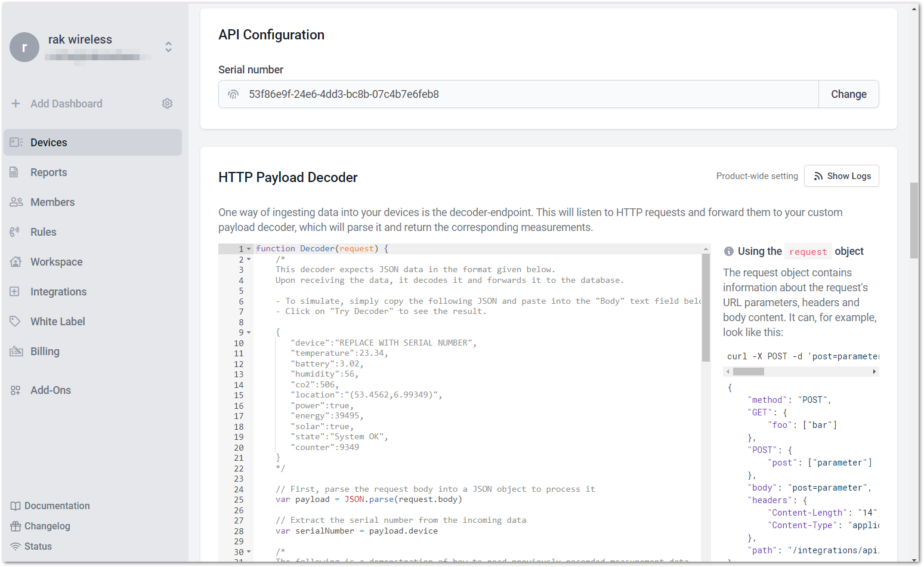This screenshot has width=924, height=567.
Task: Click Add Dashboard
Action: [66, 103]
